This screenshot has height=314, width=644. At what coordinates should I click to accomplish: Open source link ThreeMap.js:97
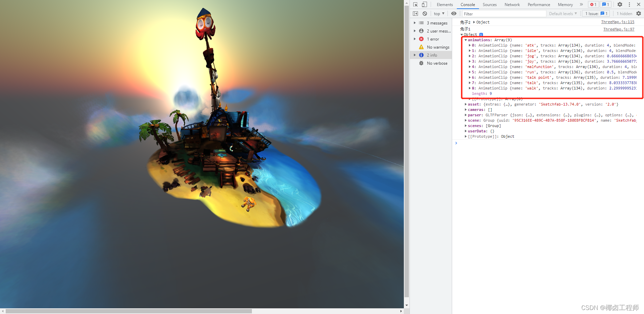click(619, 29)
